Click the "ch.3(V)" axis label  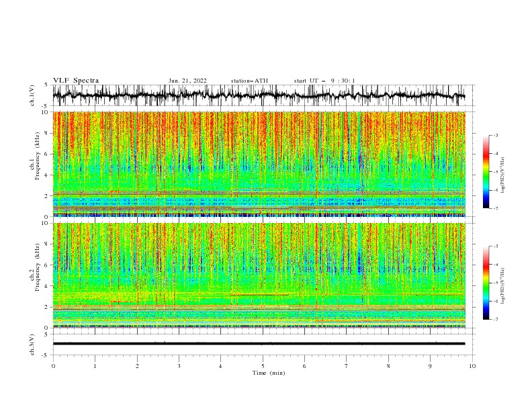point(32,345)
